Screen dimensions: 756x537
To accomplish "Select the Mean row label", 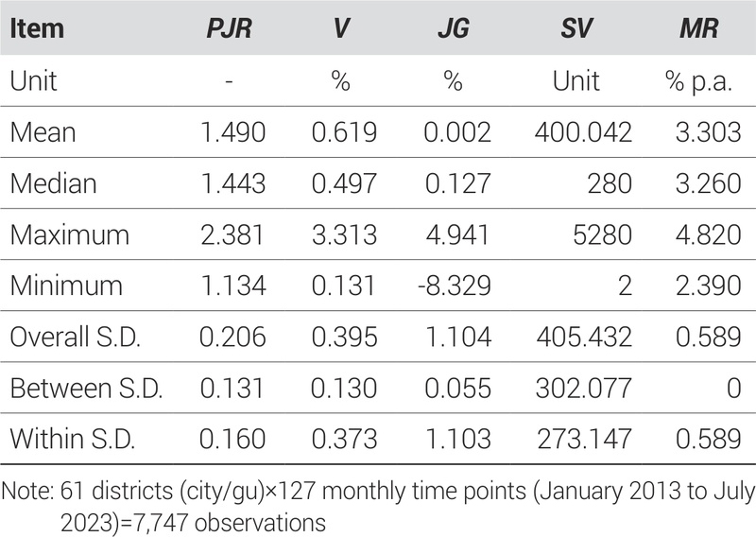I will [41, 131].
